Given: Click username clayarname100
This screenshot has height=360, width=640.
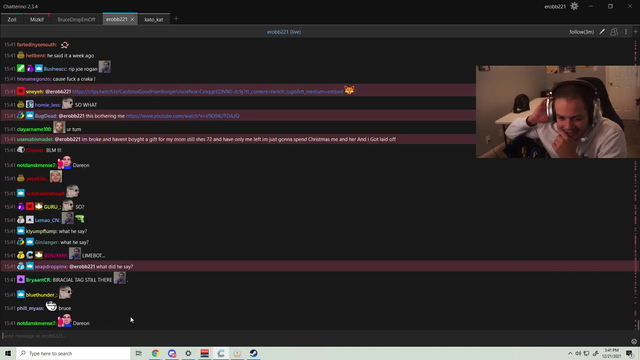Looking at the screenshot, I should click(34, 129).
